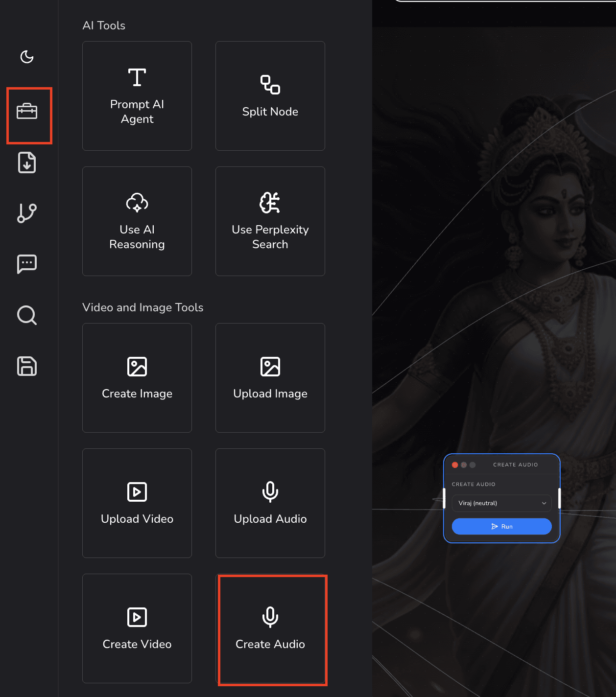Add a Create Image node
Screen dimensions: 616x697
tap(137, 378)
